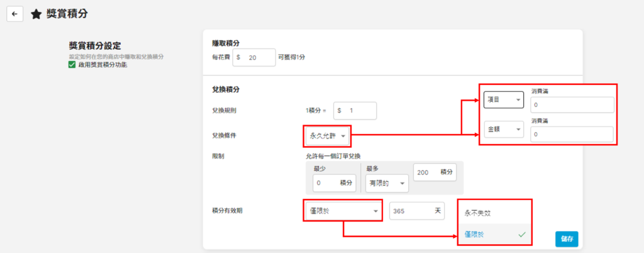This screenshot has height=253, width=644.
Task: Click the 獎賞積分 page title
Action: 68,14
